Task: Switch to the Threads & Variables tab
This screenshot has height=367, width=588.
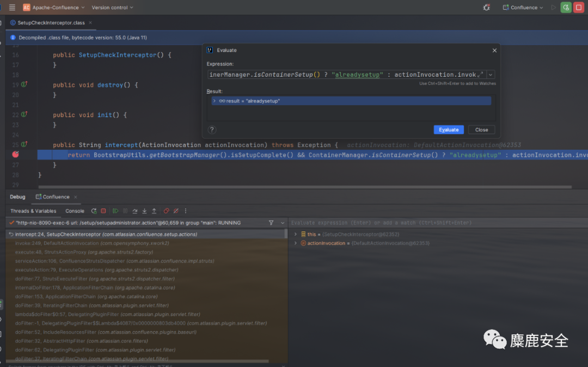Action: (33, 211)
